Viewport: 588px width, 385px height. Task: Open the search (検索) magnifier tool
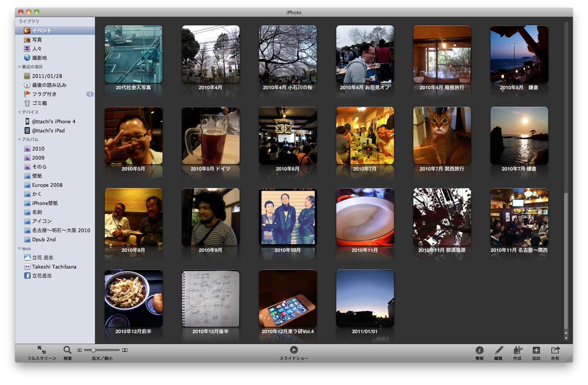(x=67, y=350)
